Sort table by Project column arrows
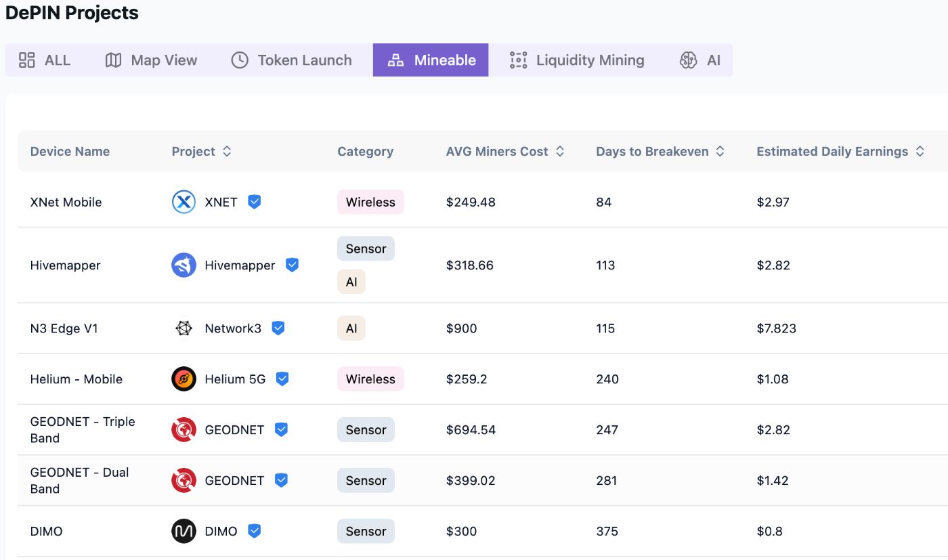 [x=227, y=152]
